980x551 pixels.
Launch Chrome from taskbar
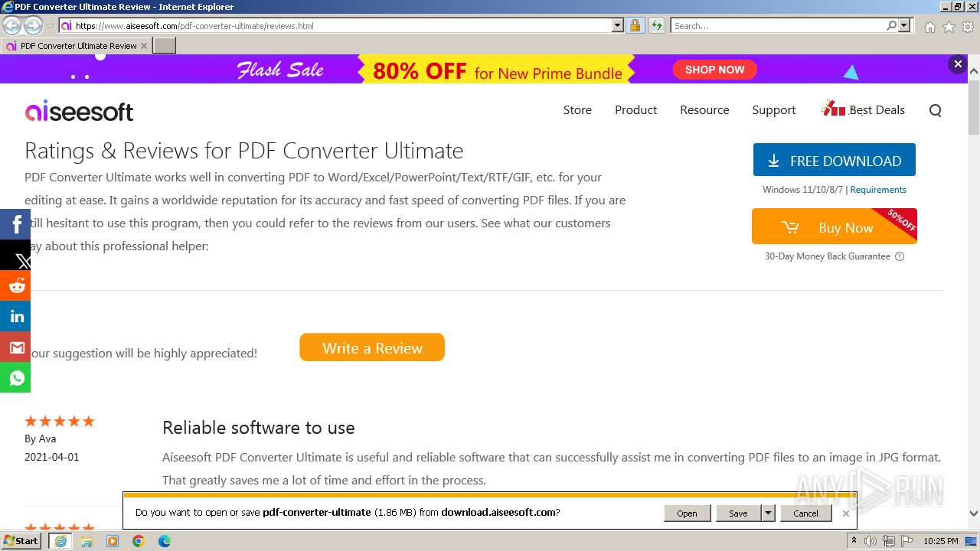click(139, 541)
